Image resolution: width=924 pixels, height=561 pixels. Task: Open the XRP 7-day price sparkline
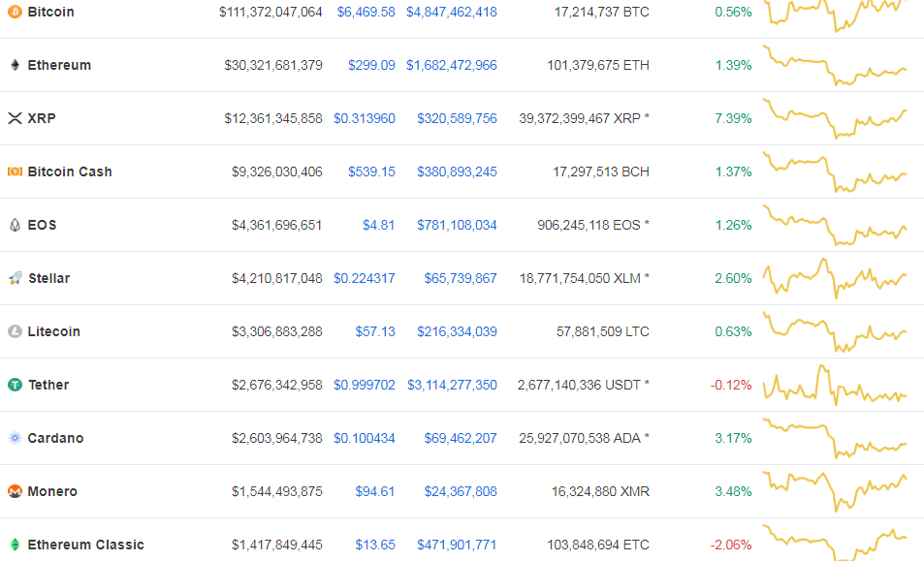pyautogui.click(x=835, y=118)
